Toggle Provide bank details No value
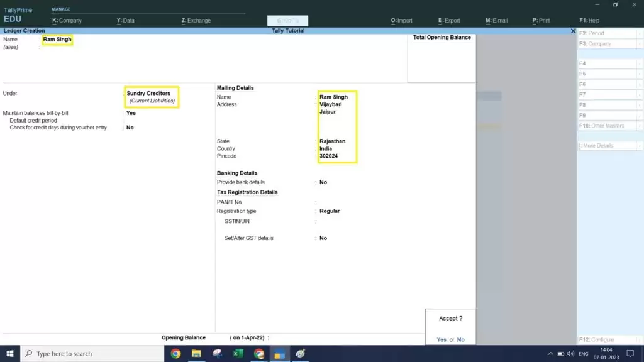This screenshot has width=644, height=362. [x=323, y=182]
